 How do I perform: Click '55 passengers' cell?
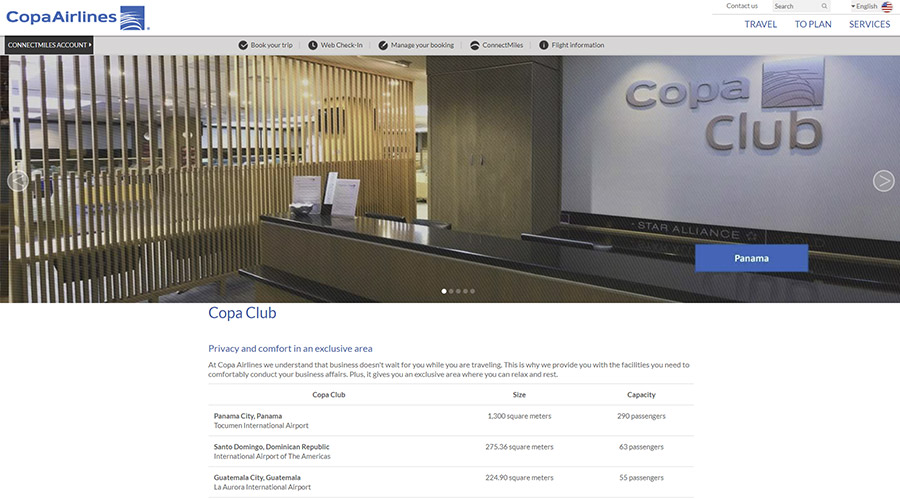(x=641, y=478)
